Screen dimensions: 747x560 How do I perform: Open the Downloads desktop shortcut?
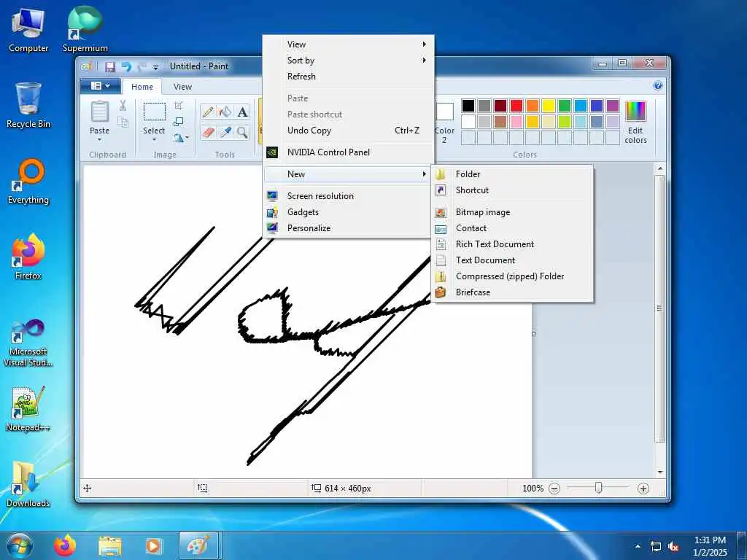coord(28,484)
